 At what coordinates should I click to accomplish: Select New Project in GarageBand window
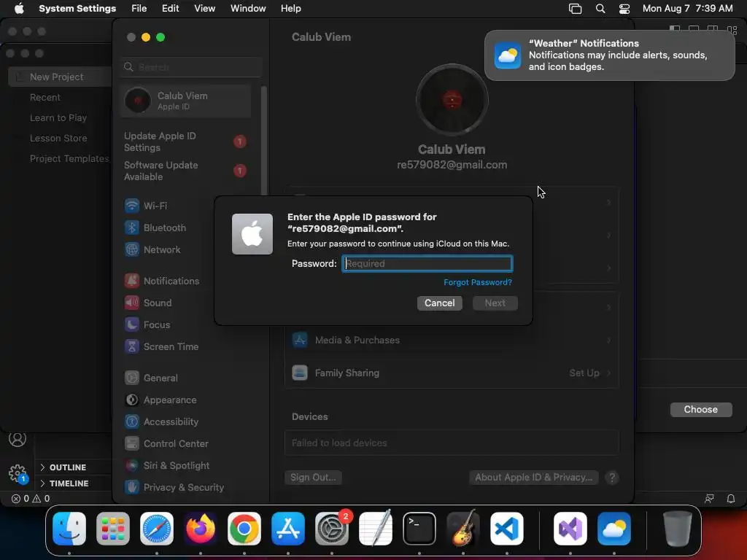click(x=60, y=77)
